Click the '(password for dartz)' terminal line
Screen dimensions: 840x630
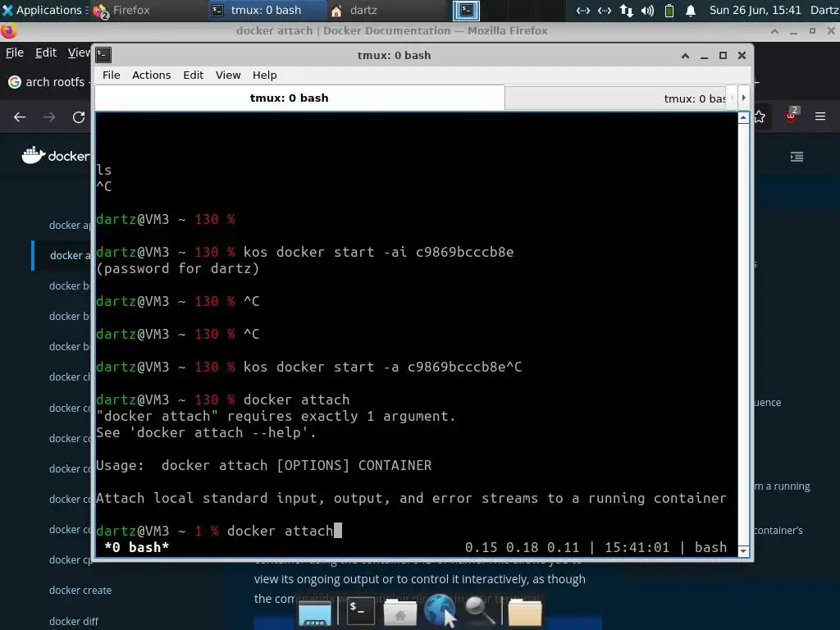(x=178, y=268)
